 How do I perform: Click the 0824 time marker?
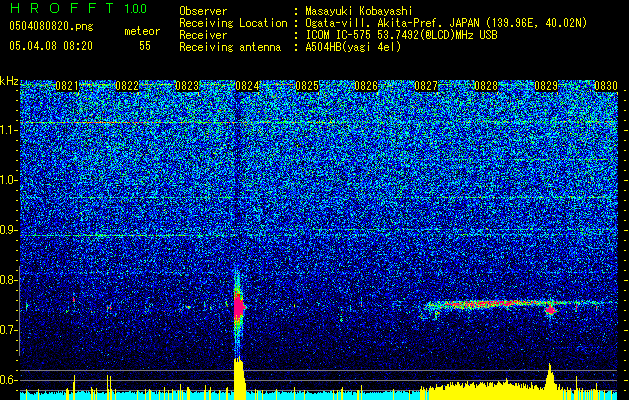tap(247, 86)
